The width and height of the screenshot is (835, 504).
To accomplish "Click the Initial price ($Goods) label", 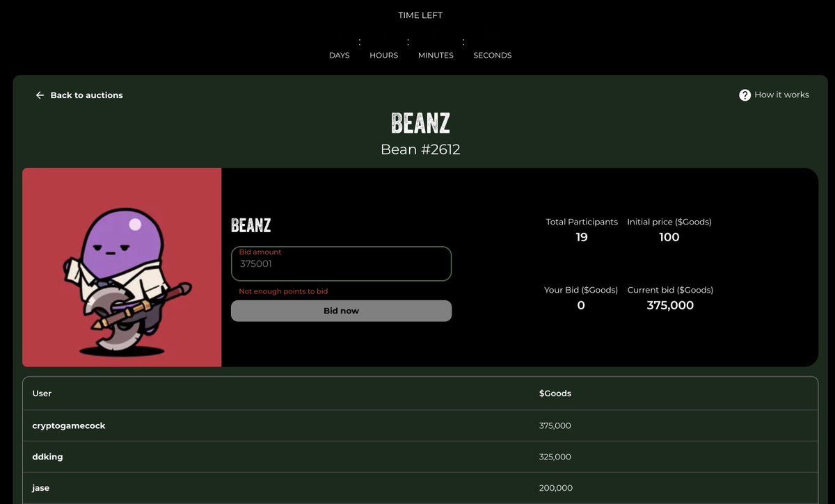I will pyautogui.click(x=669, y=222).
